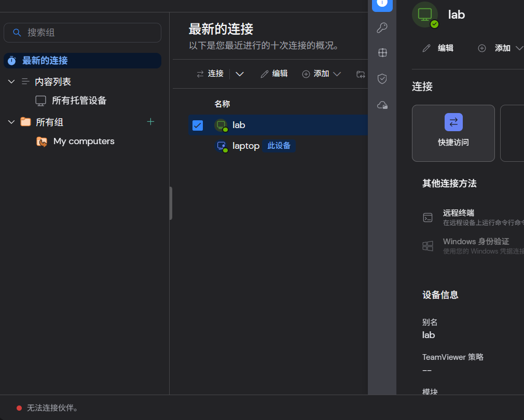Add a new group with plus icon
Viewport: 524px width, 420px height.
(150, 121)
